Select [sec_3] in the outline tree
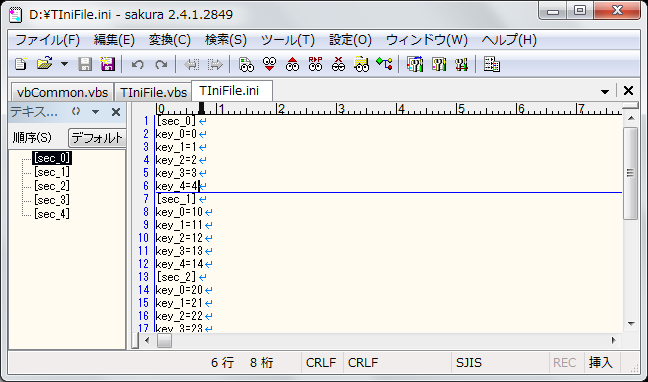Screen dimensions: 648x382 pos(52,200)
